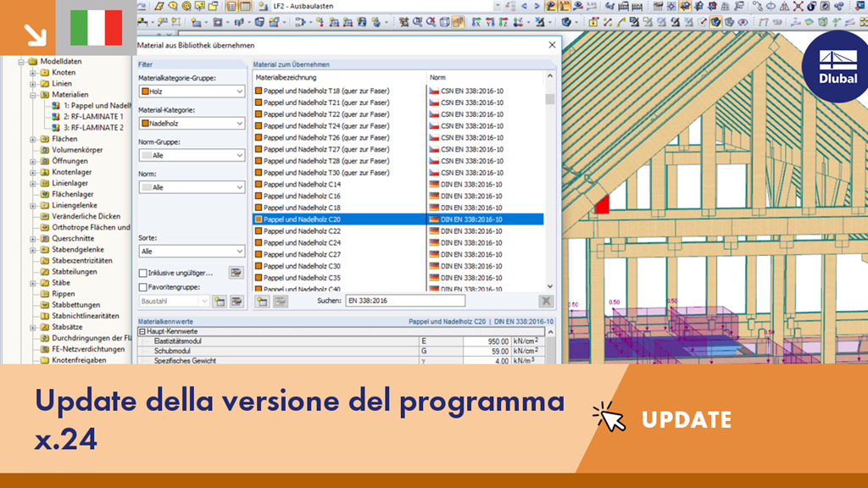Click the red highlighted member in 3D model

(603, 204)
